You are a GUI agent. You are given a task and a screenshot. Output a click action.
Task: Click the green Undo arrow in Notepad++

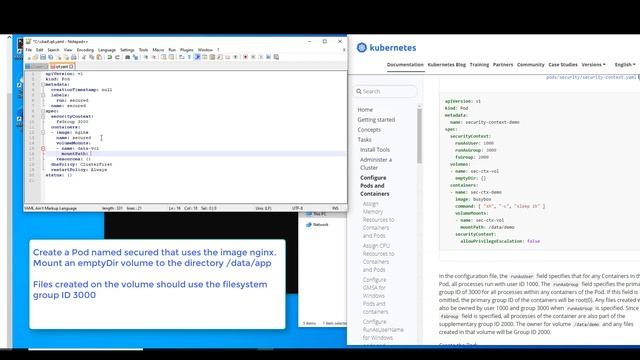coord(109,57)
